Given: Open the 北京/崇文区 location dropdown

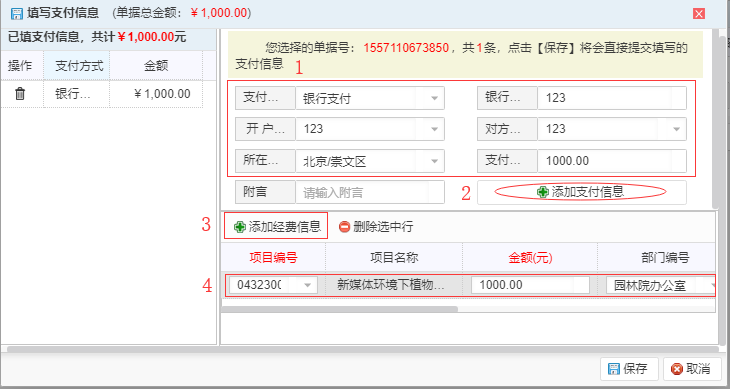Looking at the screenshot, I should coord(434,161).
